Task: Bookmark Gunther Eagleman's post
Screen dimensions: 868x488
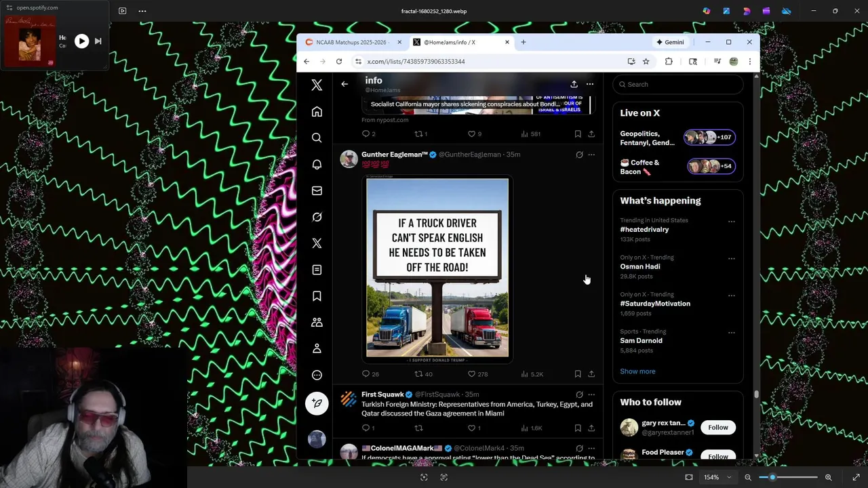Action: pyautogui.click(x=578, y=374)
